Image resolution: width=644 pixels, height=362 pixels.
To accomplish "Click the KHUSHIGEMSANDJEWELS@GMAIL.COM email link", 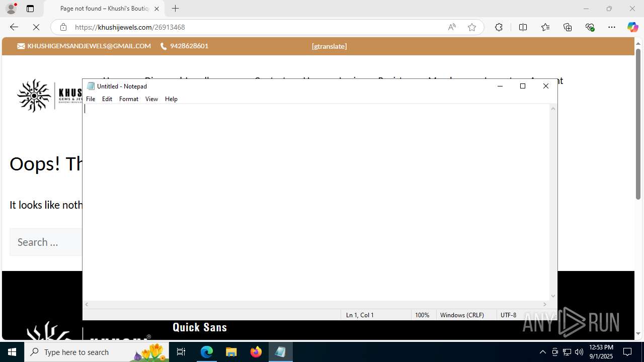I will click(89, 46).
